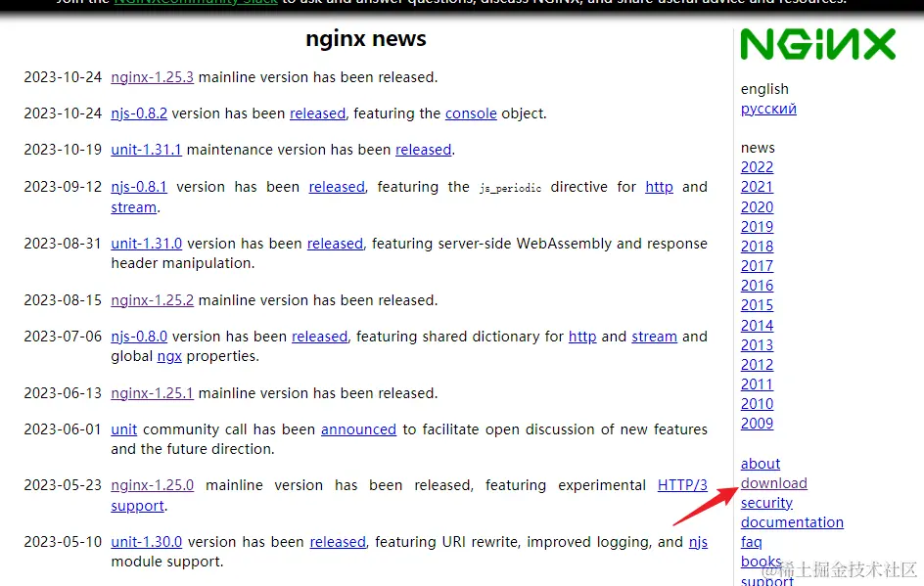Open the faq page
The image size is (924, 586).
(752, 542)
